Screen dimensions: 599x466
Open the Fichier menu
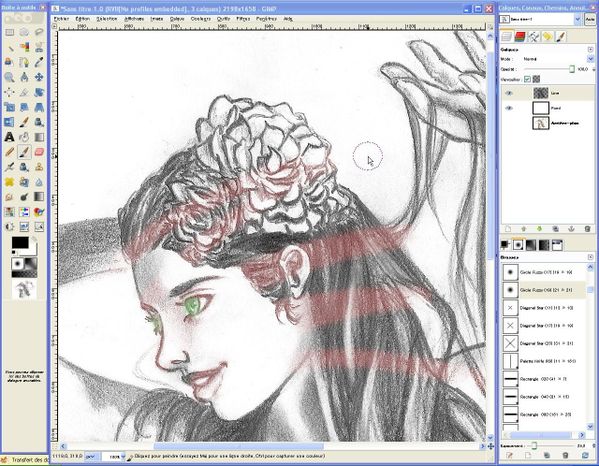[61, 18]
